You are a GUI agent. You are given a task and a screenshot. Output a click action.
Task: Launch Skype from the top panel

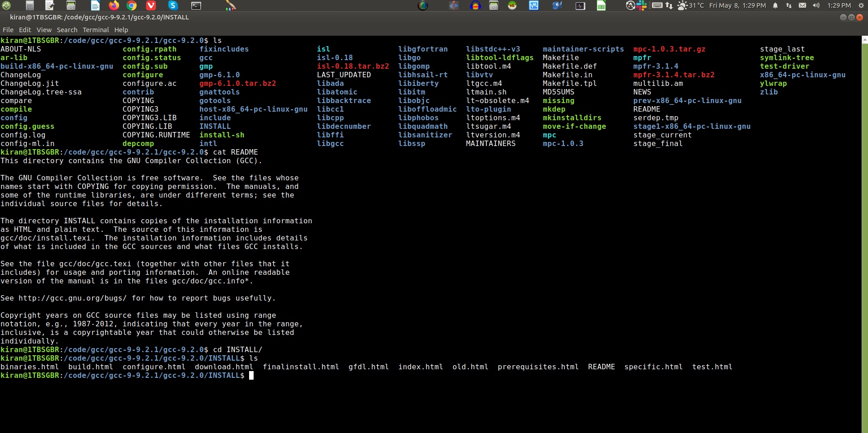[173, 5]
